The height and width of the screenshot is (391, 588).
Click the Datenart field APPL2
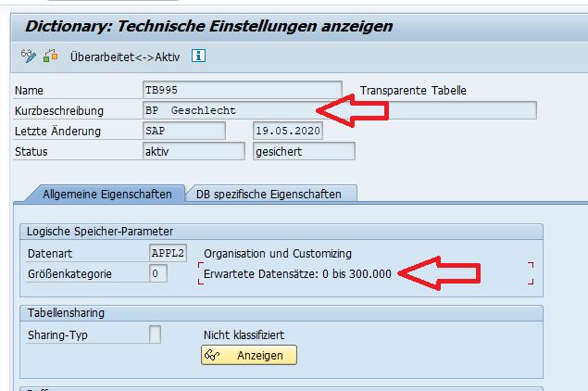[168, 253]
